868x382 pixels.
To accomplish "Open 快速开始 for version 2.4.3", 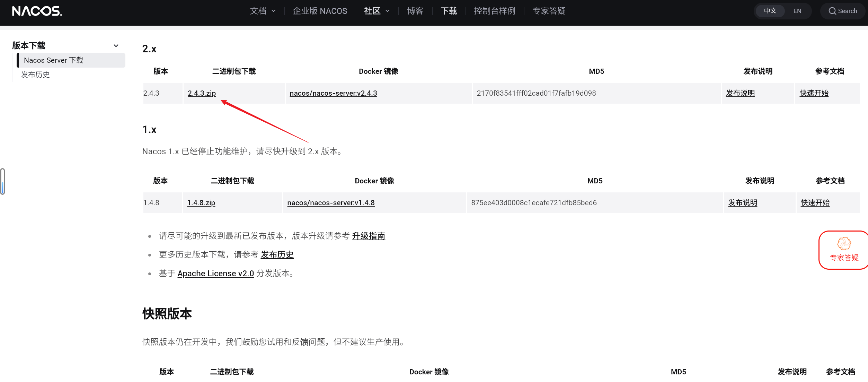I will 814,93.
